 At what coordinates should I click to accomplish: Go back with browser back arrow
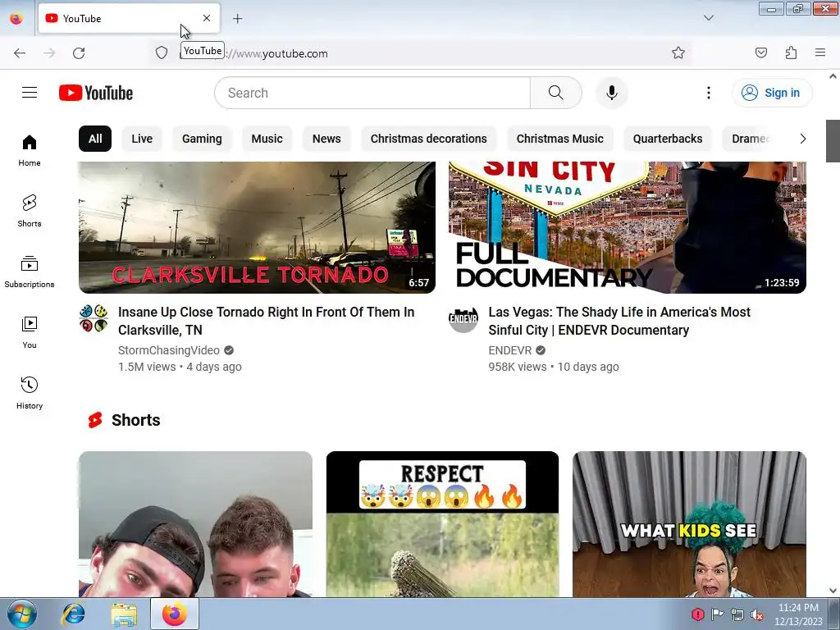point(20,53)
